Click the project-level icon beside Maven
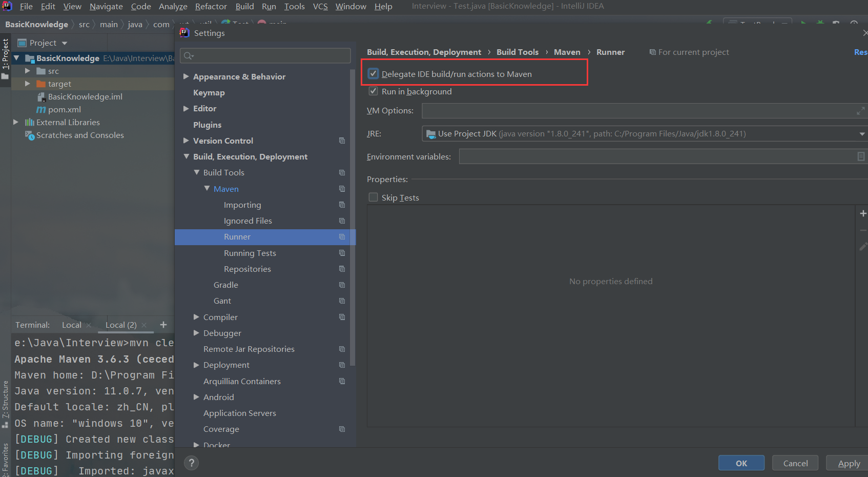The width and height of the screenshot is (868, 477). (342, 189)
